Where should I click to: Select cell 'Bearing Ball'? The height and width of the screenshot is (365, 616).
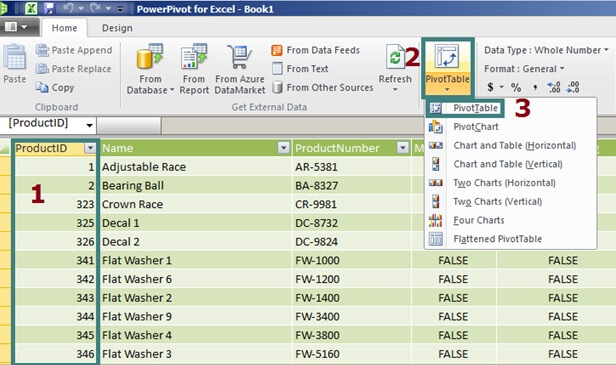tap(196, 185)
